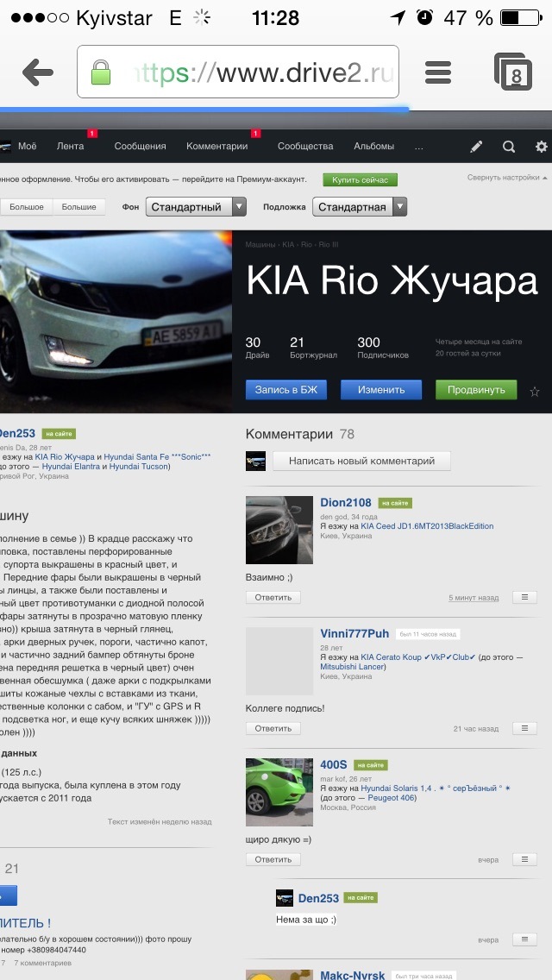The image size is (552, 980).
Task: Open Hyundai Santa Fe ***Sonic*** link
Action: tap(157, 457)
